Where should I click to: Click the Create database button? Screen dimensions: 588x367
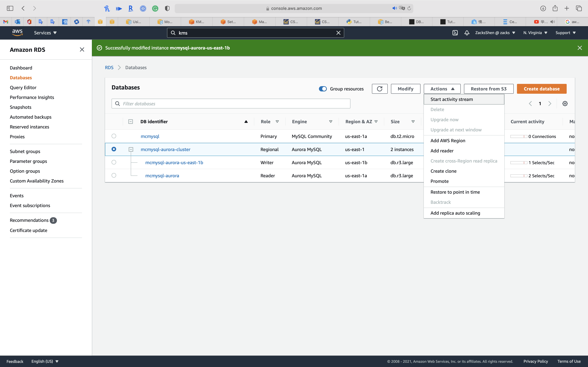[x=541, y=89]
